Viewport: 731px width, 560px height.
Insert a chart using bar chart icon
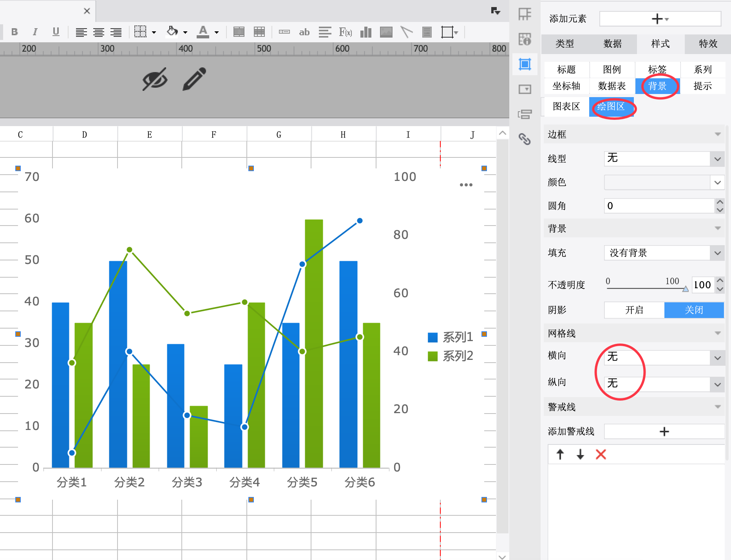coord(365,32)
